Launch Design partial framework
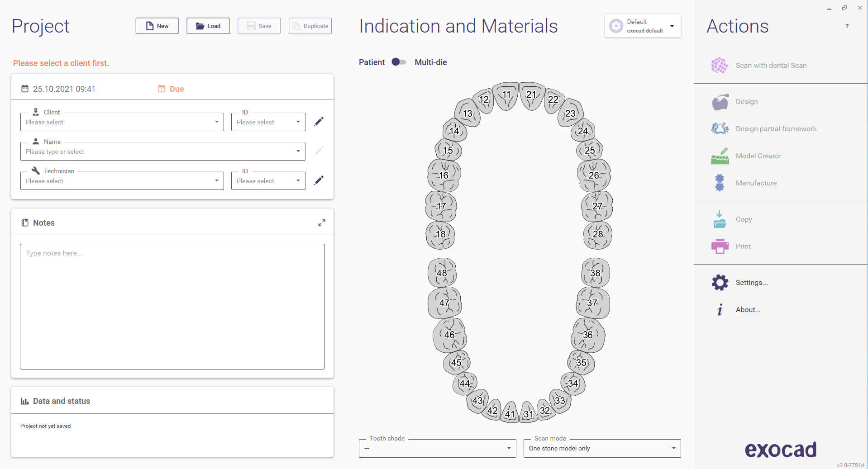The image size is (868, 469). click(x=720, y=128)
